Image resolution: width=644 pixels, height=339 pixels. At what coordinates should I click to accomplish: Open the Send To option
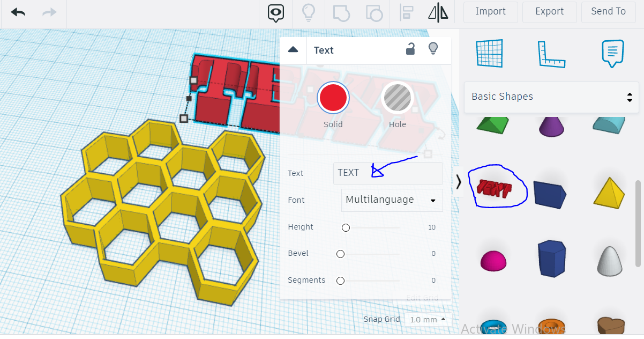pos(608,12)
